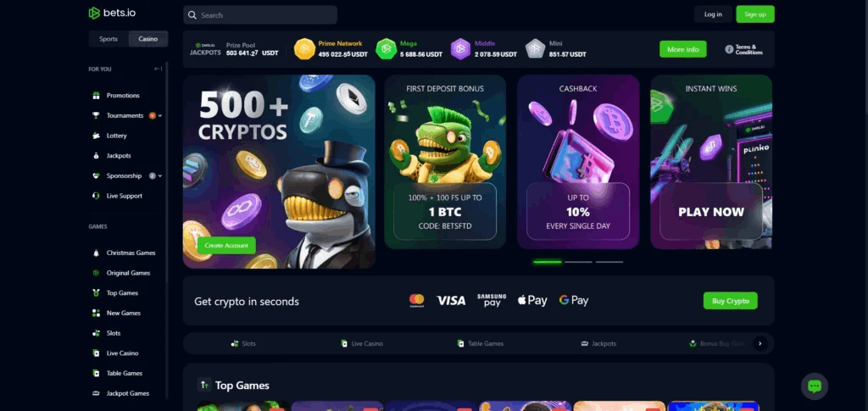Click the silver Mini jackpot icon
The height and width of the screenshot is (411, 868).
(536, 48)
